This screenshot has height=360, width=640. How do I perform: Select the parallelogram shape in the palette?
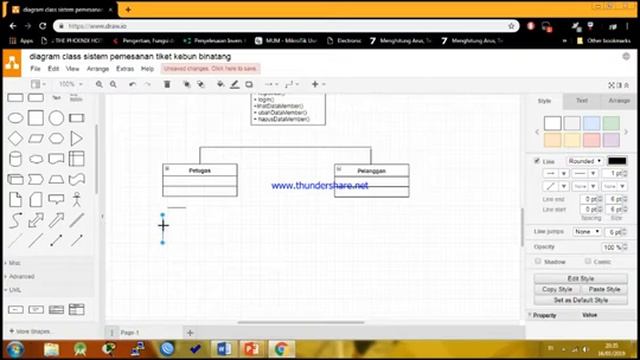coord(36,138)
